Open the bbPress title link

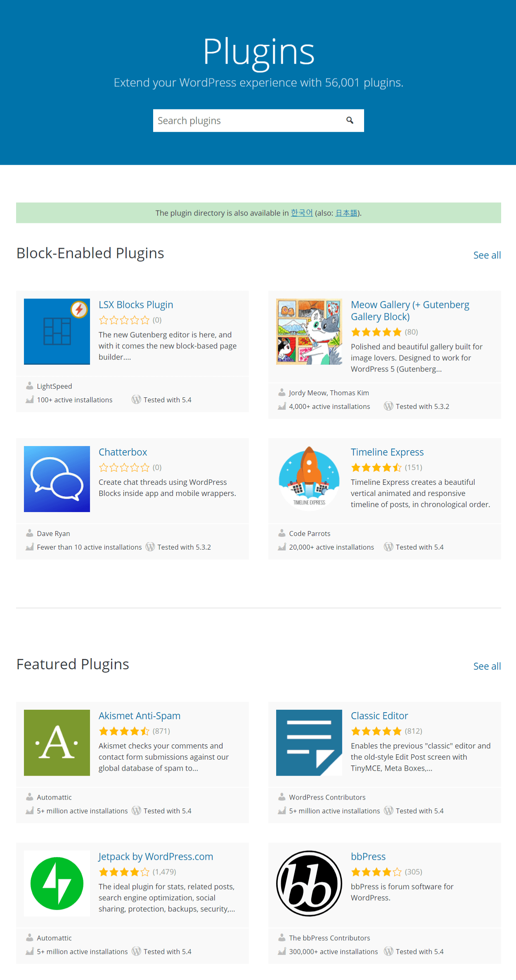368,856
